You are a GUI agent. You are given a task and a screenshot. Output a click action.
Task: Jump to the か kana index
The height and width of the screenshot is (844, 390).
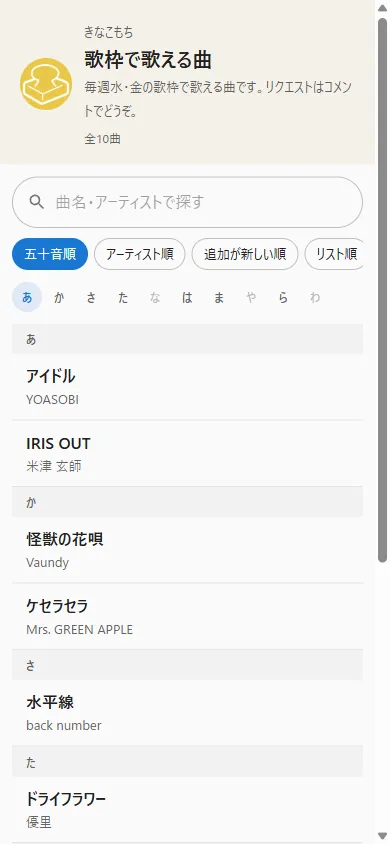(59, 298)
